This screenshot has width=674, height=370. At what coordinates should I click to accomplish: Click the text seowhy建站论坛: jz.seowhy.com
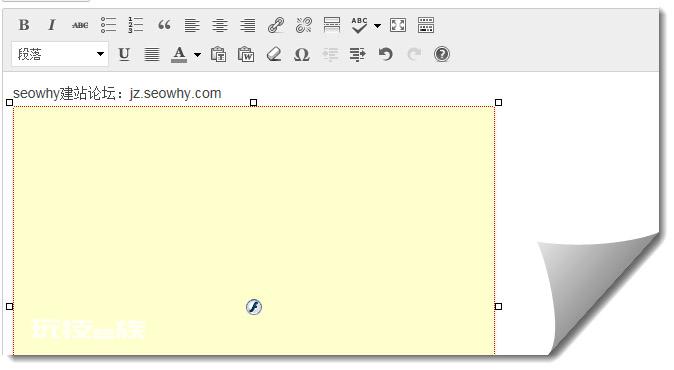(117, 93)
